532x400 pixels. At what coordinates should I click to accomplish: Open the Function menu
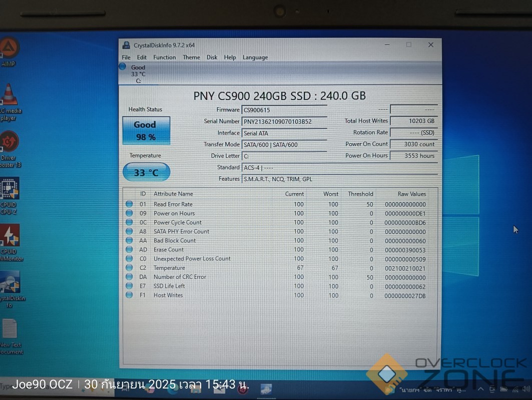[165, 57]
